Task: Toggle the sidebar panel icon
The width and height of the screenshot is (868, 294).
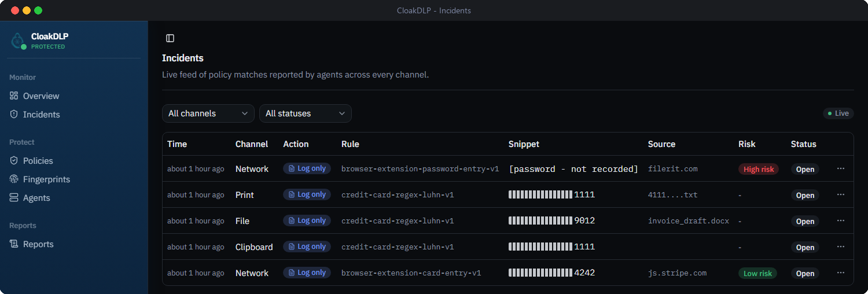Action: [x=170, y=38]
